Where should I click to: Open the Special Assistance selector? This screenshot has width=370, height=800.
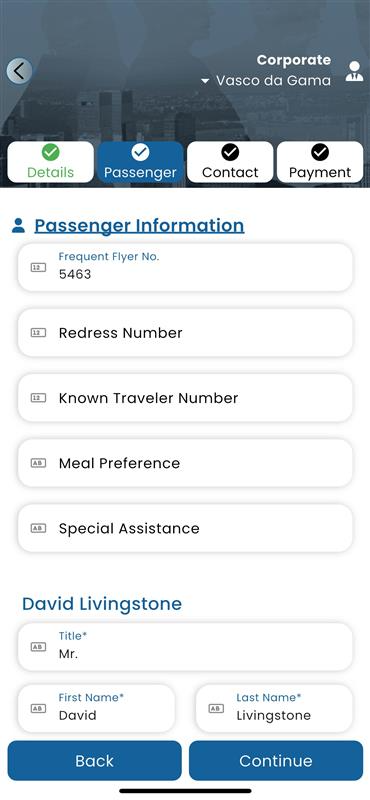[x=185, y=528]
